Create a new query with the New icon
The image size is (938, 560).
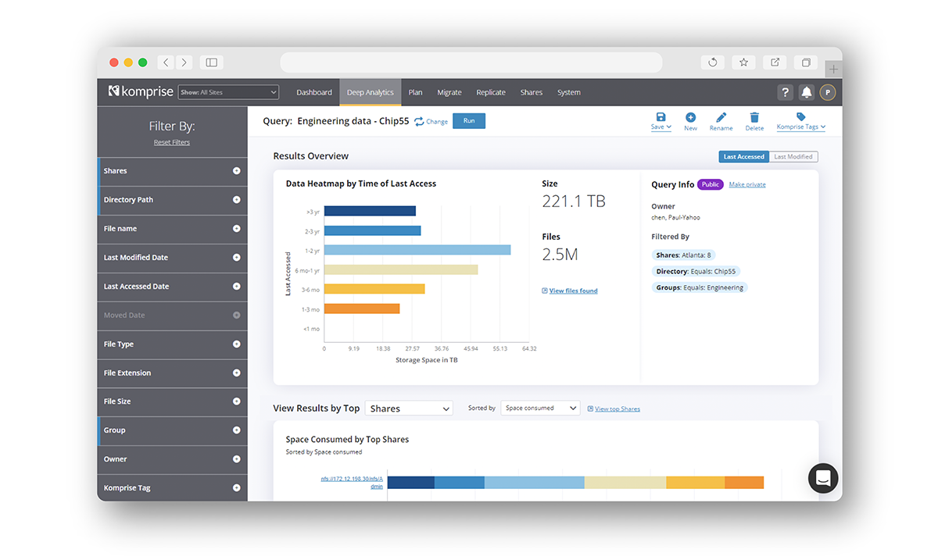point(690,119)
